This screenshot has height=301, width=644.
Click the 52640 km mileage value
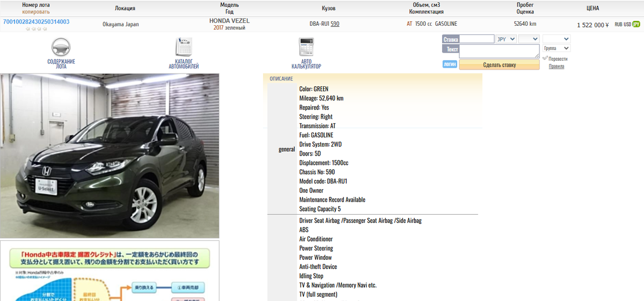525,24
